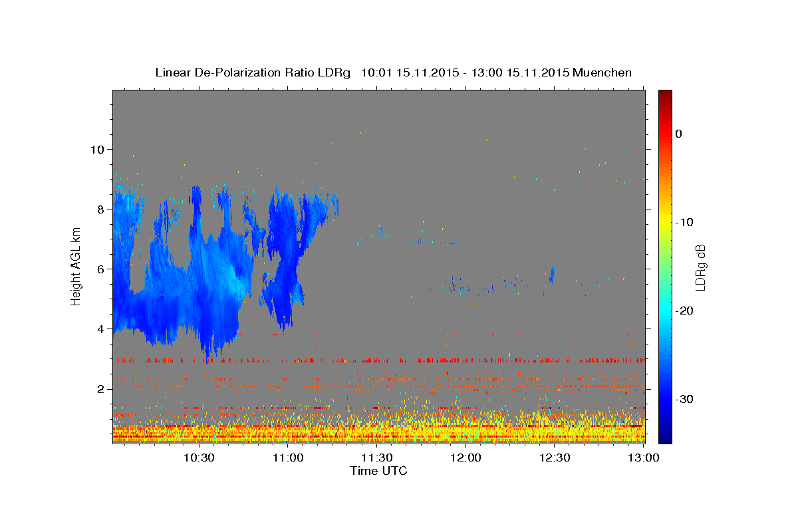Click the 'LDRg dB' colorbar label
The height and width of the screenshot is (532, 798).
point(700,267)
